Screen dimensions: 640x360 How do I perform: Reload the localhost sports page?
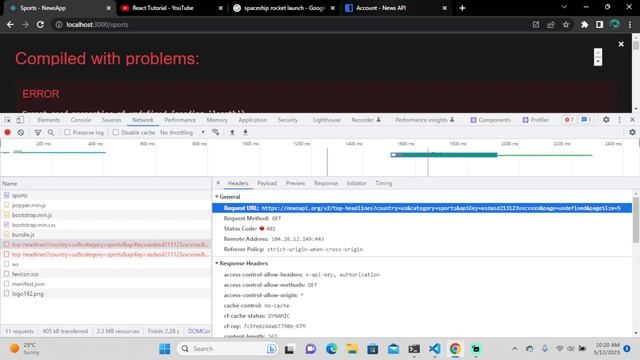point(40,24)
